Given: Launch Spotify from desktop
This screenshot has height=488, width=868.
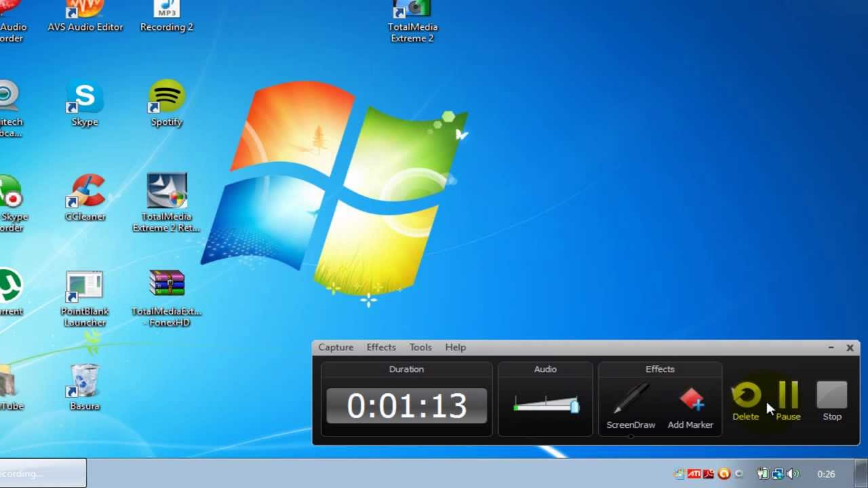Looking at the screenshot, I should 167,104.
